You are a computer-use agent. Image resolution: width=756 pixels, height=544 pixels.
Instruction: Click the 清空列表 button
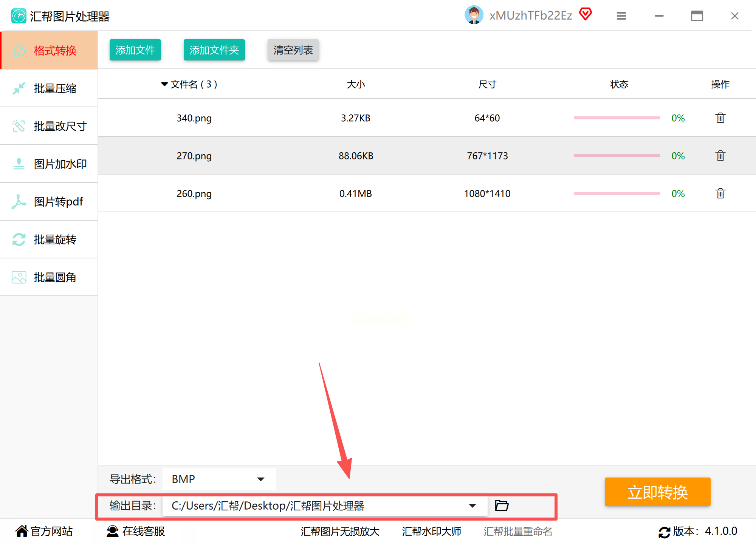pos(293,50)
